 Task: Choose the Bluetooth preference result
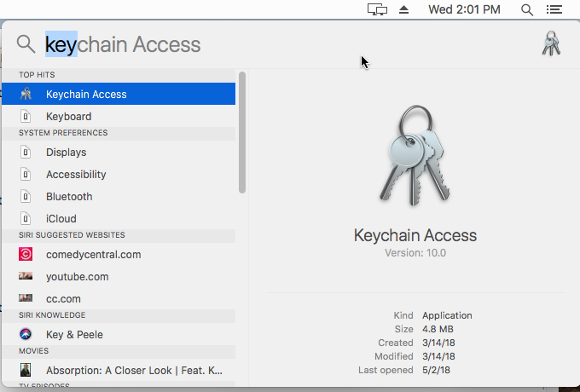(x=69, y=197)
